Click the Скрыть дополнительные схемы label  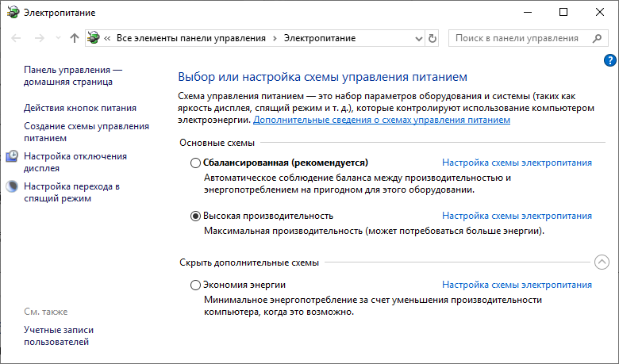click(249, 262)
